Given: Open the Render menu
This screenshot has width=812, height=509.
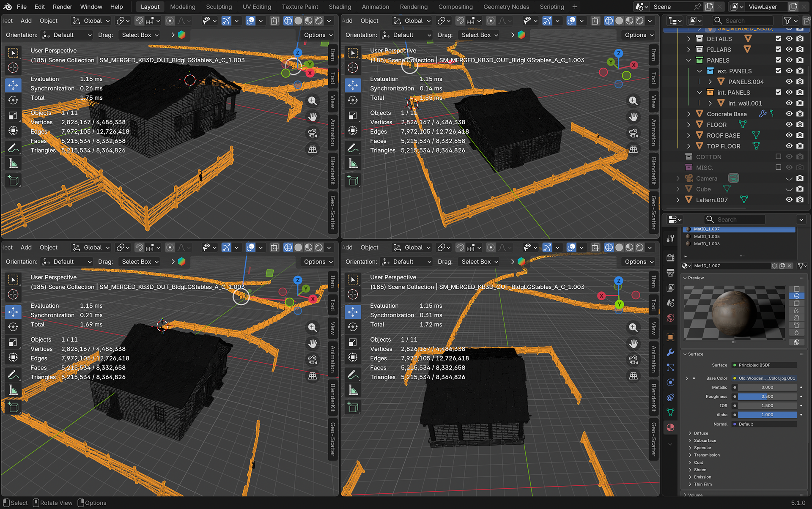Looking at the screenshot, I should coord(63,7).
